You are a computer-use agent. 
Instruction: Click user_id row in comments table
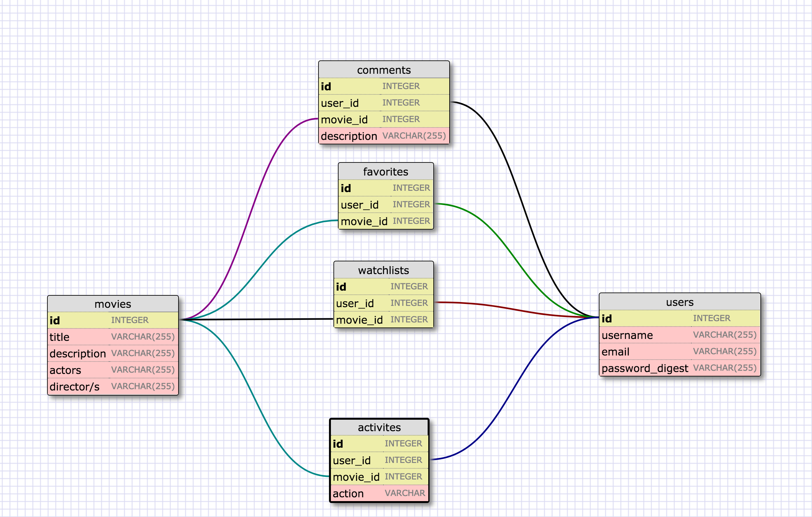[x=384, y=103]
